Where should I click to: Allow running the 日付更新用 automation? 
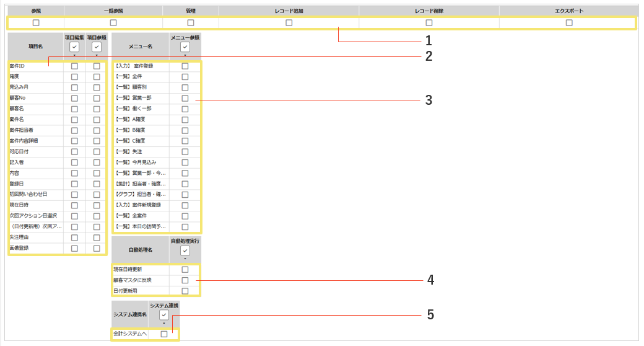185,291
